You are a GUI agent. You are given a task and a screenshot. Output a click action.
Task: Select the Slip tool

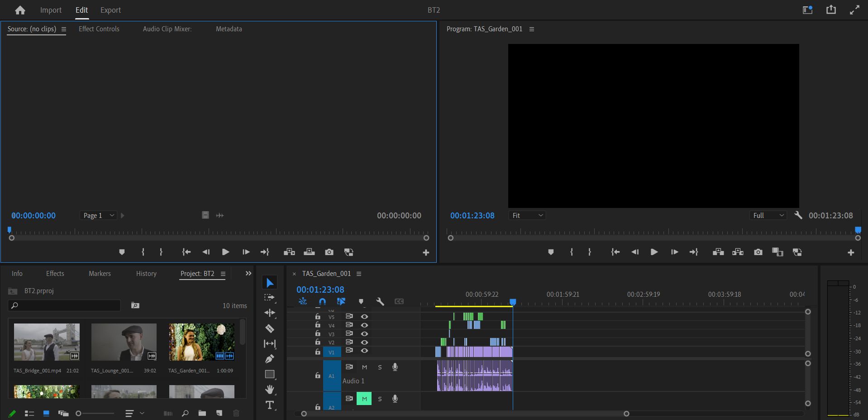coord(270,344)
